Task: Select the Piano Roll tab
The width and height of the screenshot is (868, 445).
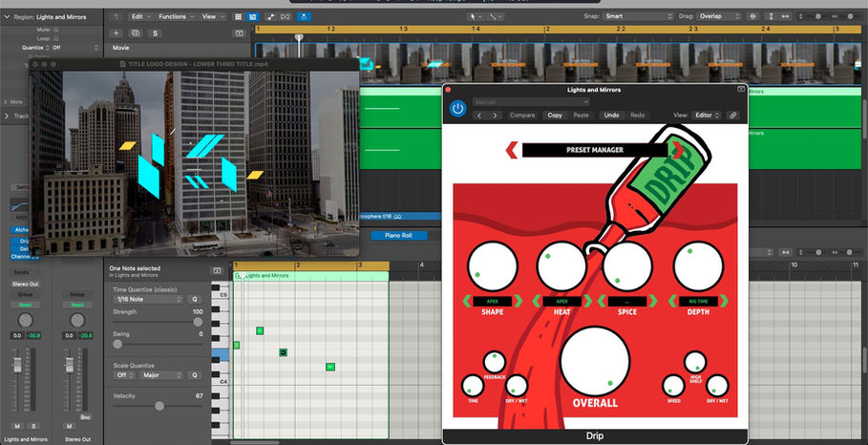Action: pyautogui.click(x=398, y=236)
